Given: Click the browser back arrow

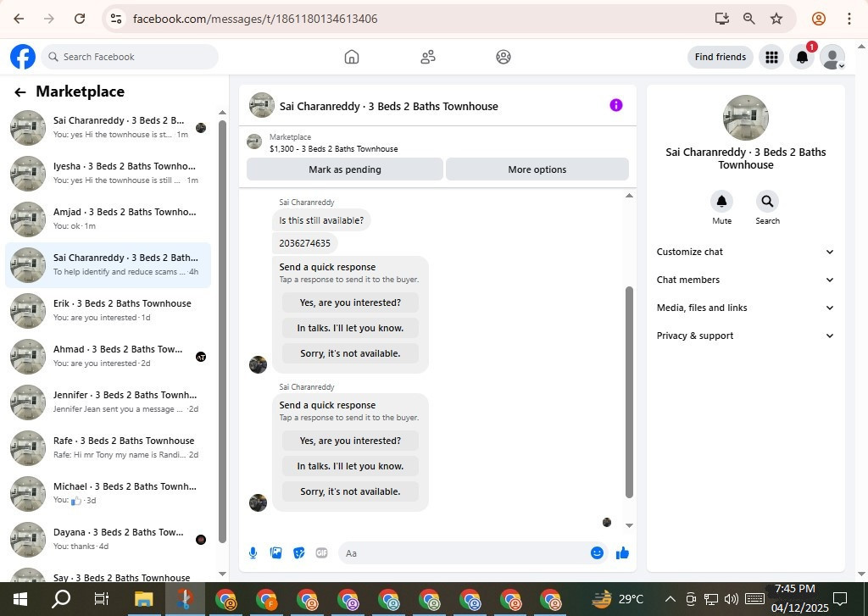Looking at the screenshot, I should click(x=19, y=19).
